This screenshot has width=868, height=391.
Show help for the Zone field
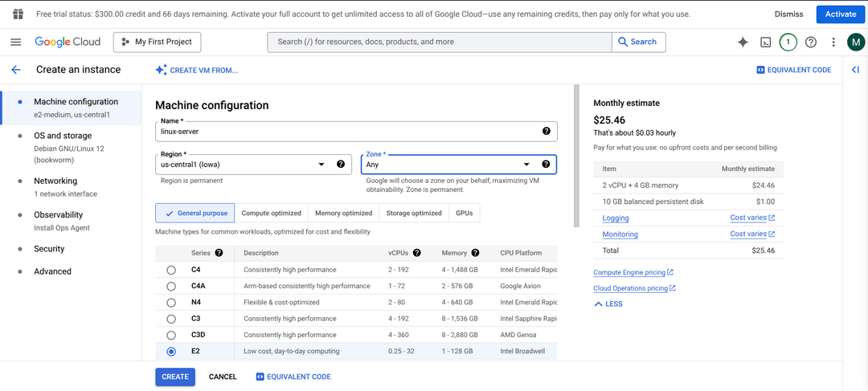tap(546, 165)
